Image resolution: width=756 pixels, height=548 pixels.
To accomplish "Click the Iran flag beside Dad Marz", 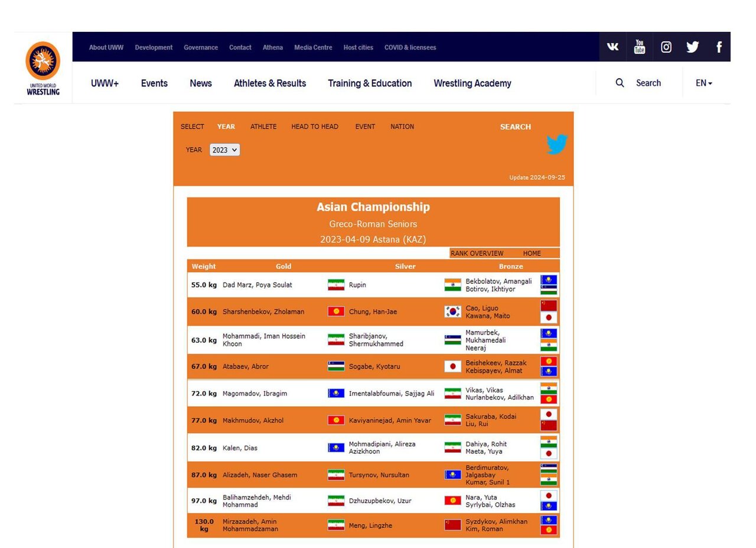I will point(335,285).
